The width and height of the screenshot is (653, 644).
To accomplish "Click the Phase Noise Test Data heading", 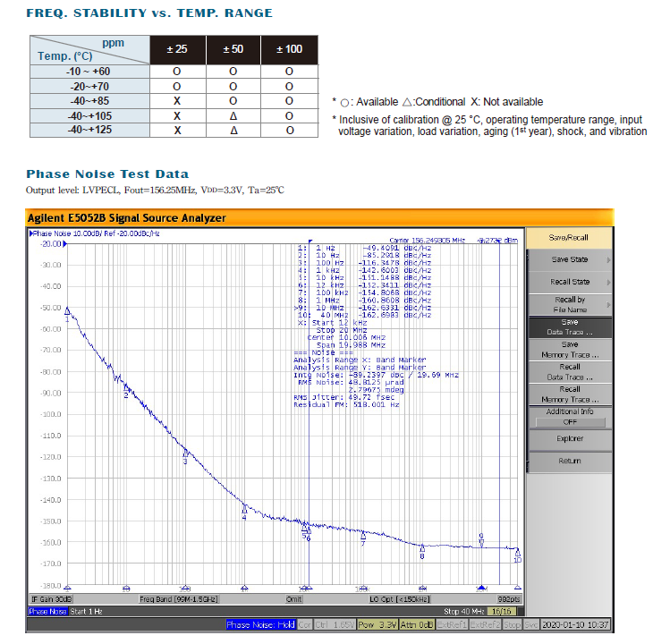I will coord(107,174).
